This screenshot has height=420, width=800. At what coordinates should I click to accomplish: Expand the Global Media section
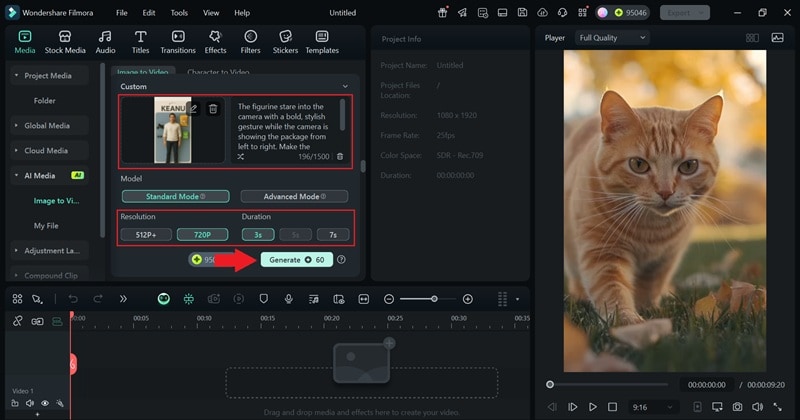16,126
